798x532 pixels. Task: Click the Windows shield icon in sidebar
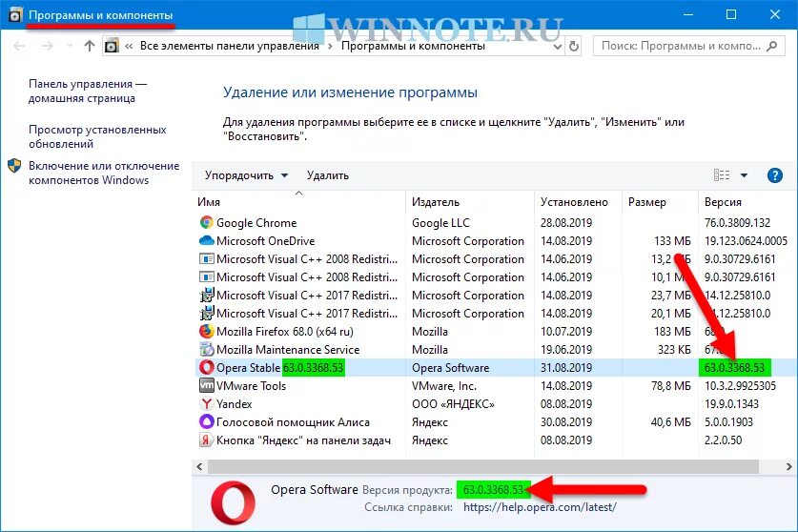(x=14, y=166)
